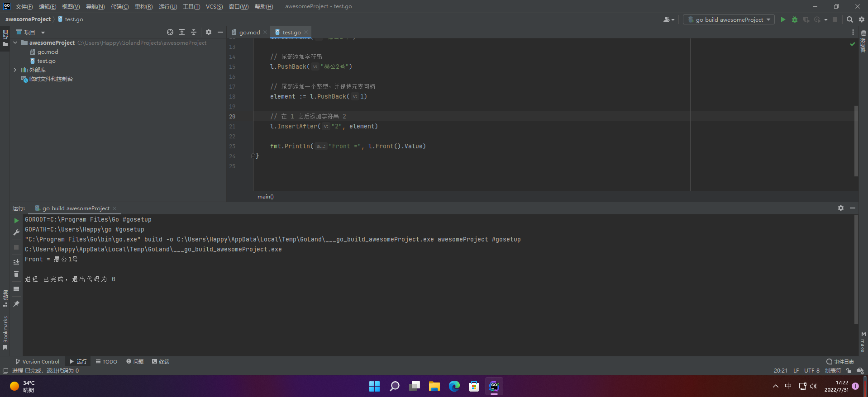Expand all nodes in the Project panel
Screen dimensions: 868x397
click(x=182, y=32)
